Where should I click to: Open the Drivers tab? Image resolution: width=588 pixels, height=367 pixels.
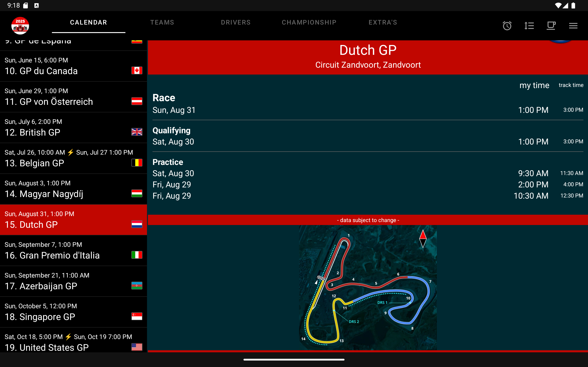point(235,22)
